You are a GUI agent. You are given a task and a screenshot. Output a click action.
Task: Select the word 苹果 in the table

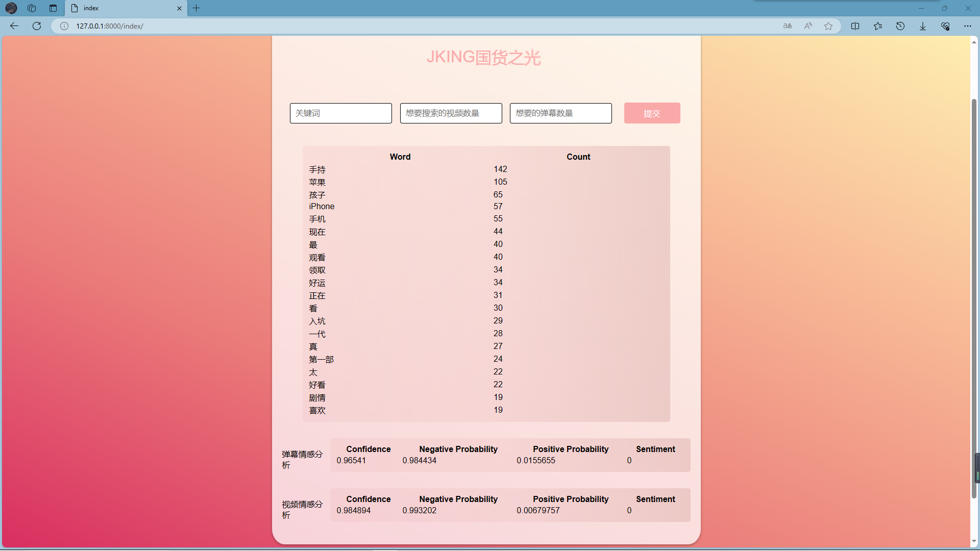point(317,182)
